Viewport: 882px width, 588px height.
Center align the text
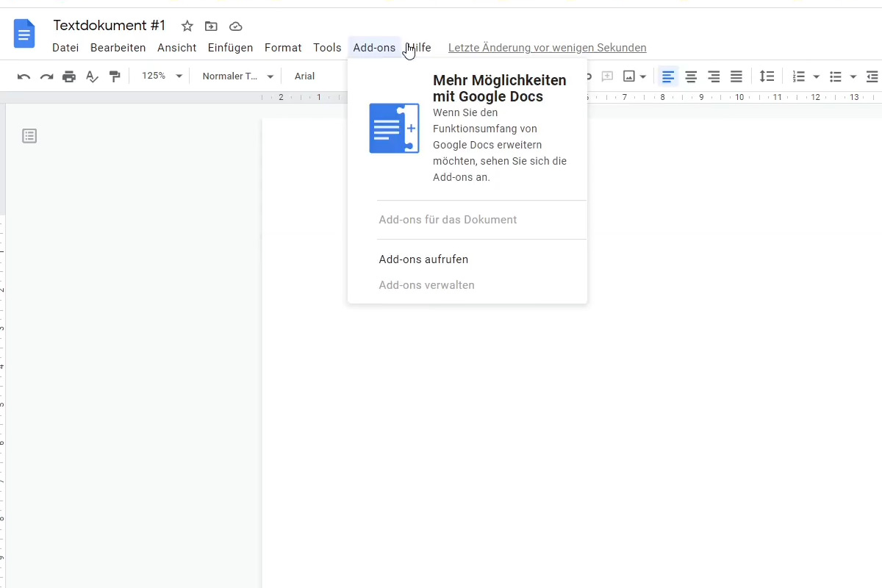tap(691, 76)
